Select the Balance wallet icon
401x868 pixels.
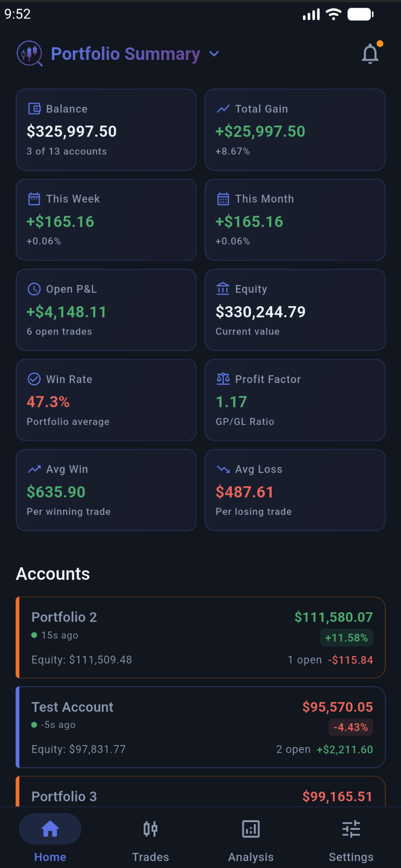click(34, 108)
